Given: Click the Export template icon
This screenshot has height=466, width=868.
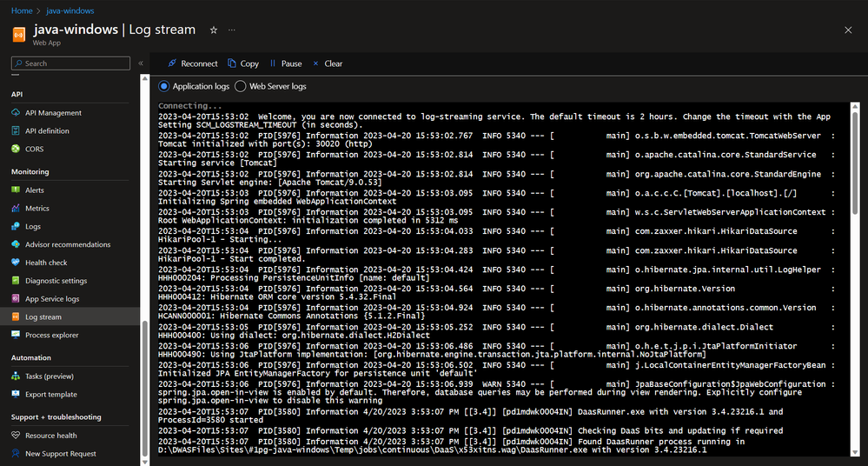Looking at the screenshot, I should (x=16, y=394).
